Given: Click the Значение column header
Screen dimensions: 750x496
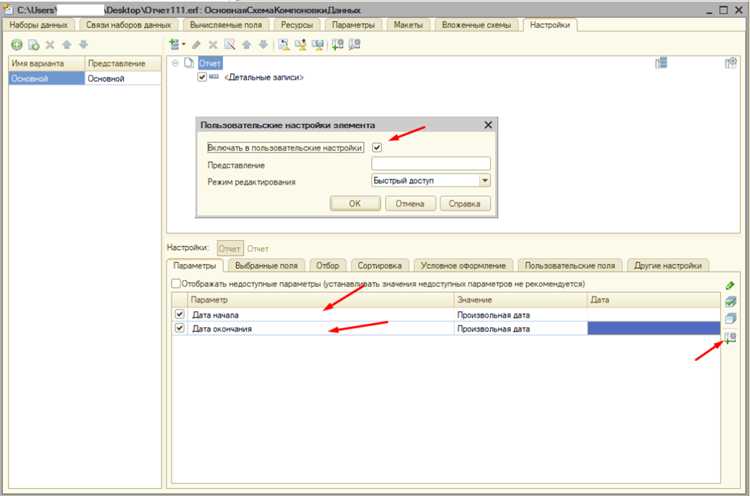Looking at the screenshot, I should [520, 300].
